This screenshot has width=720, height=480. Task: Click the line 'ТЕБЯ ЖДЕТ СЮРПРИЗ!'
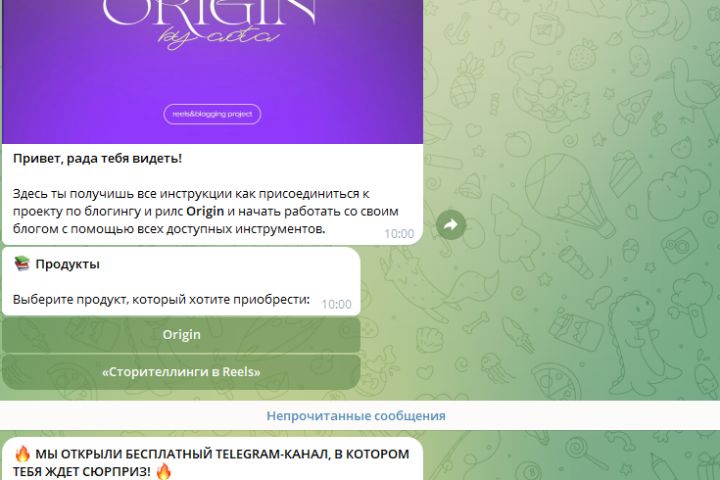[81, 472]
